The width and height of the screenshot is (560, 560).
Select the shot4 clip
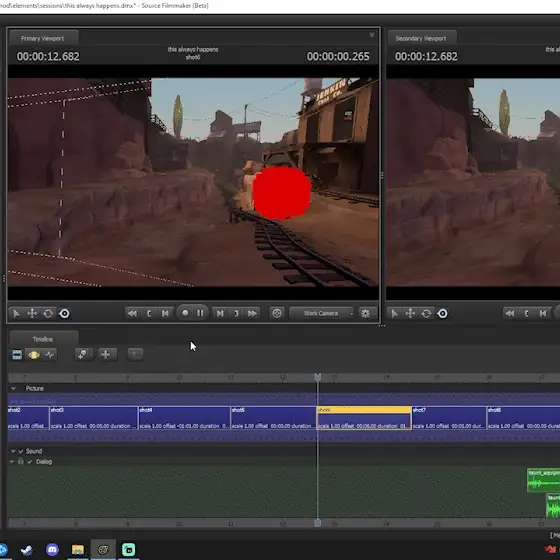[184, 418]
